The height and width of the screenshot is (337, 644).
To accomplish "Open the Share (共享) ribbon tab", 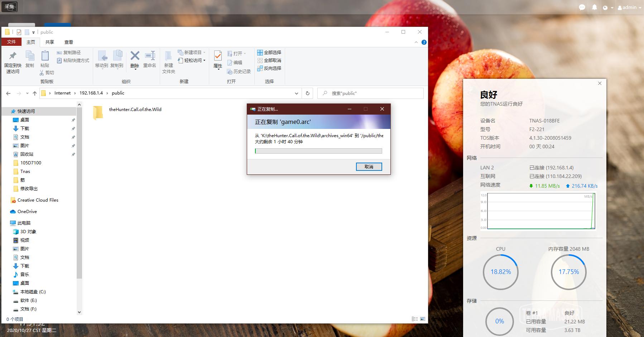I will 49,42.
